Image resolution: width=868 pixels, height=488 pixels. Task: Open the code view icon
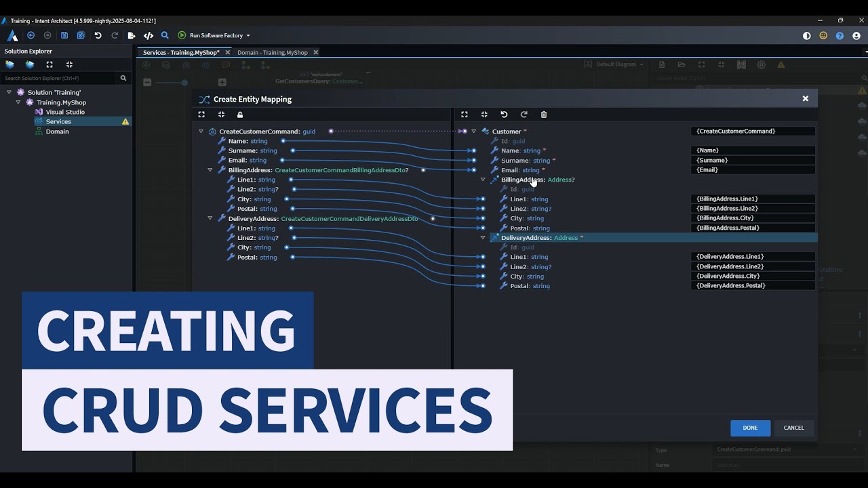point(149,35)
